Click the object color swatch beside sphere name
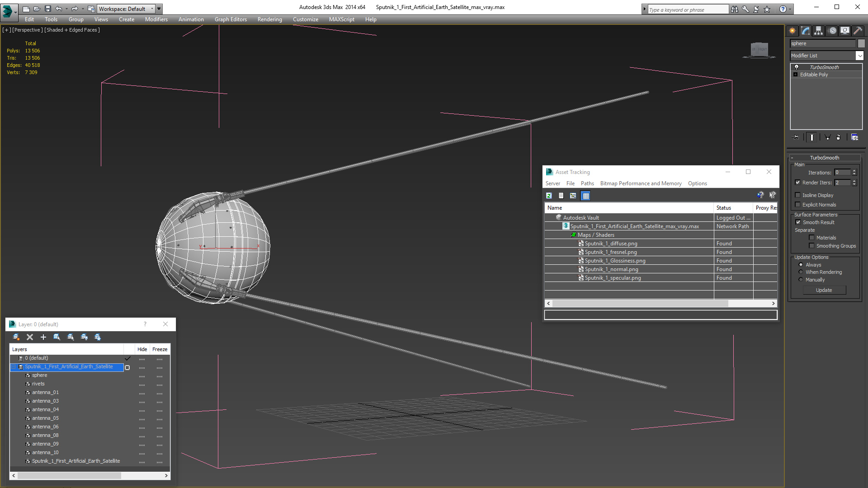Image resolution: width=868 pixels, height=488 pixels. 861,43
